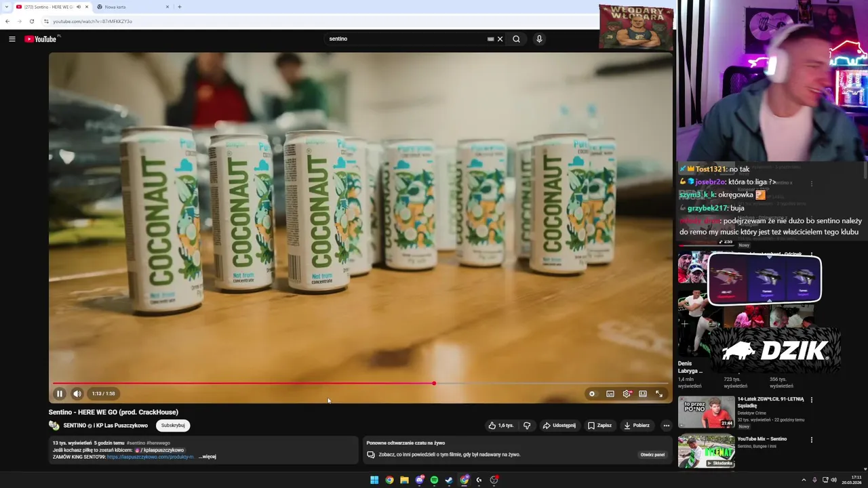Enter fullscreen mode
The height and width of the screenshot is (488, 868).
click(659, 394)
